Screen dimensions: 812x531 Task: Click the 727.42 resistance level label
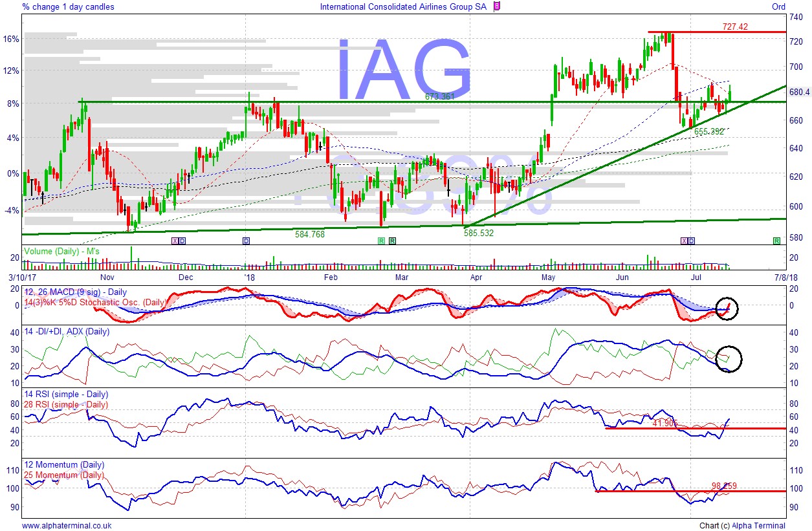tap(735, 27)
